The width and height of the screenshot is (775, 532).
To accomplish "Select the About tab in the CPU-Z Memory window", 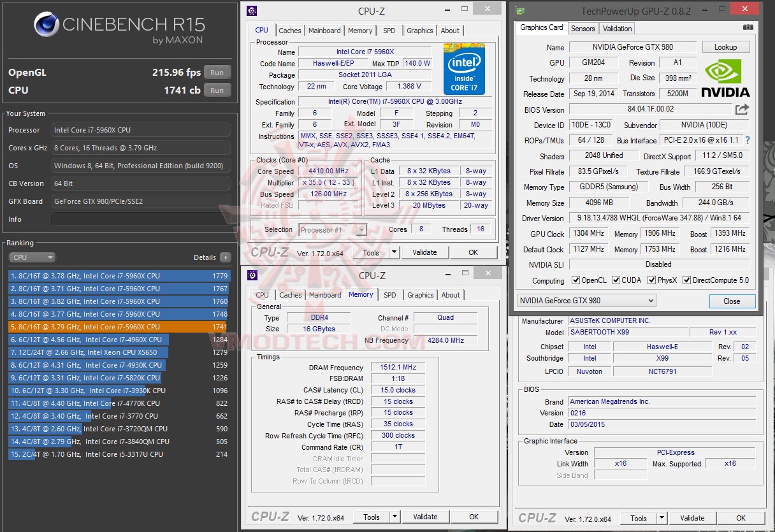I will tap(451, 295).
